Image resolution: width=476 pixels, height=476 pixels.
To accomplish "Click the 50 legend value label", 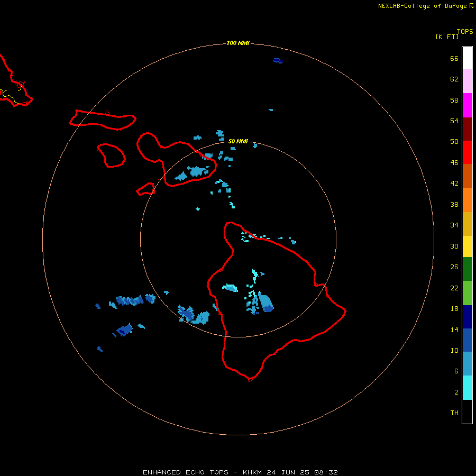I will click(x=454, y=142).
